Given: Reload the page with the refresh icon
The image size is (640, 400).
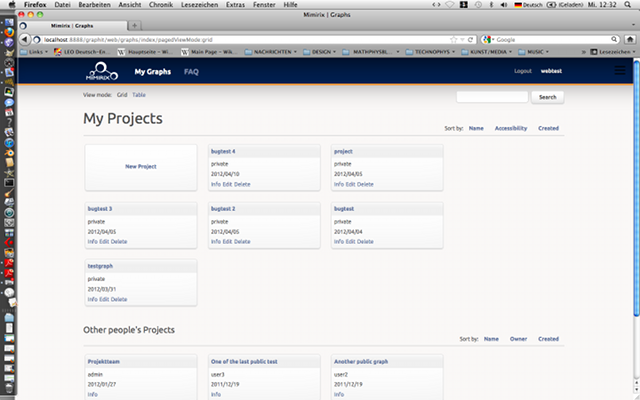Looking at the screenshot, I should pos(470,40).
